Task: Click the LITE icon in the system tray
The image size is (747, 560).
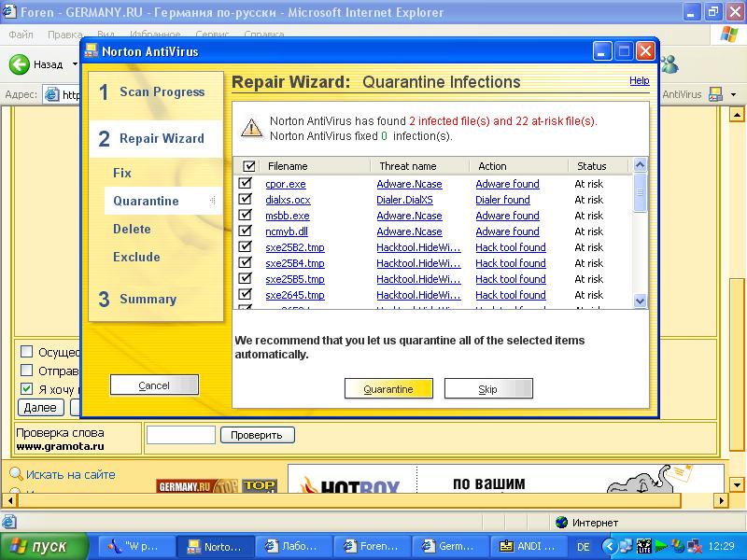Action: pyautogui.click(x=643, y=546)
